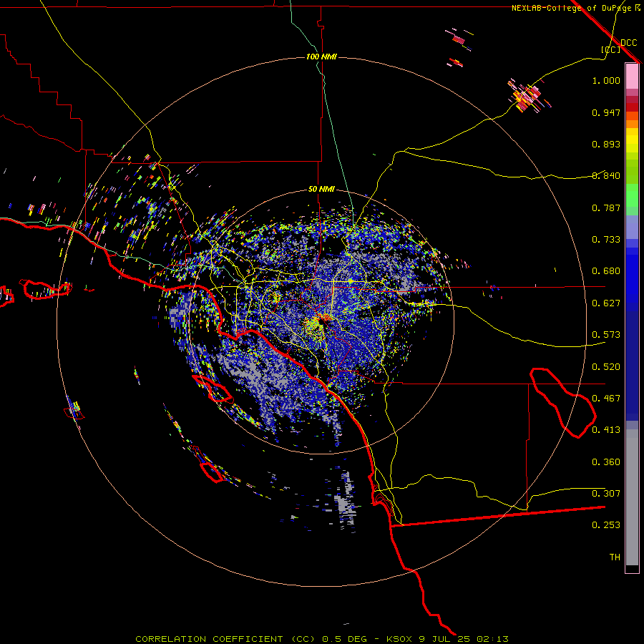
Task: Click the 0.627 scale value
Action: 606,303
